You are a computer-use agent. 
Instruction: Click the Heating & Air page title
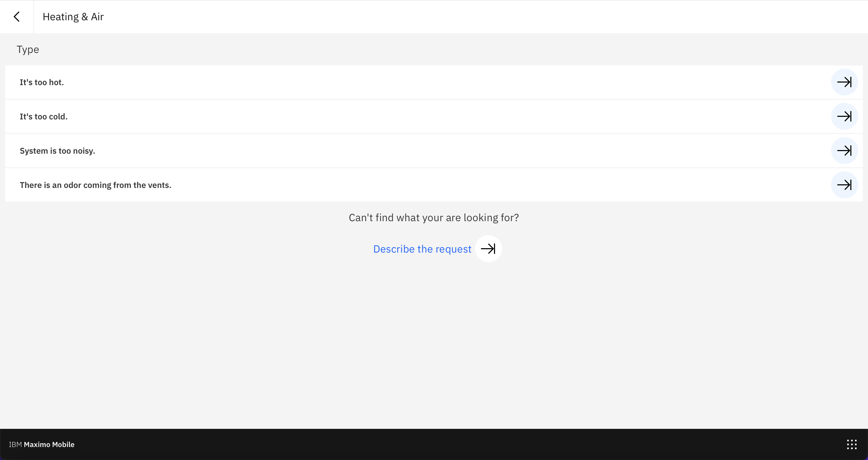[x=73, y=17]
